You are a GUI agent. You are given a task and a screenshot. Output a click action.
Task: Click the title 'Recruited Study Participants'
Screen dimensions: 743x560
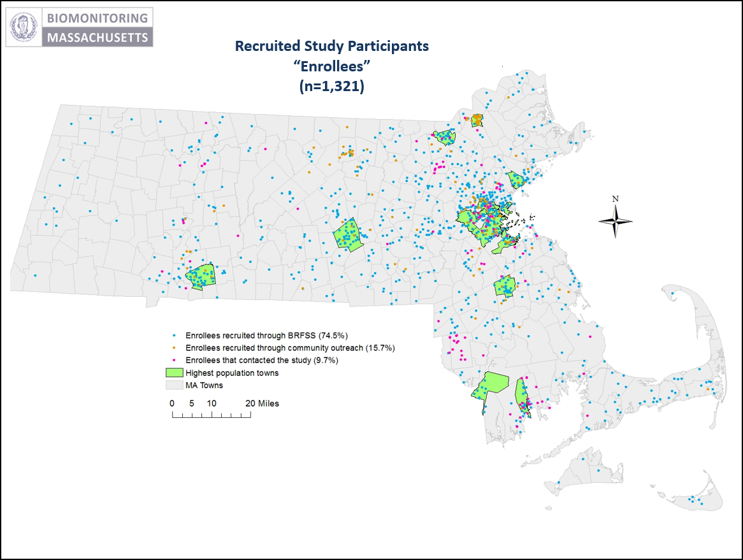(332, 46)
